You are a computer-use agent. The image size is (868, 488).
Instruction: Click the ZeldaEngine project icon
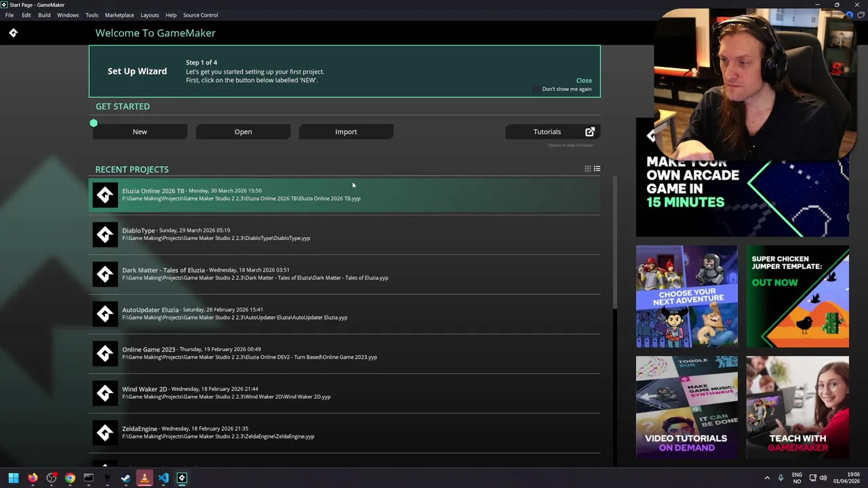[x=105, y=433]
